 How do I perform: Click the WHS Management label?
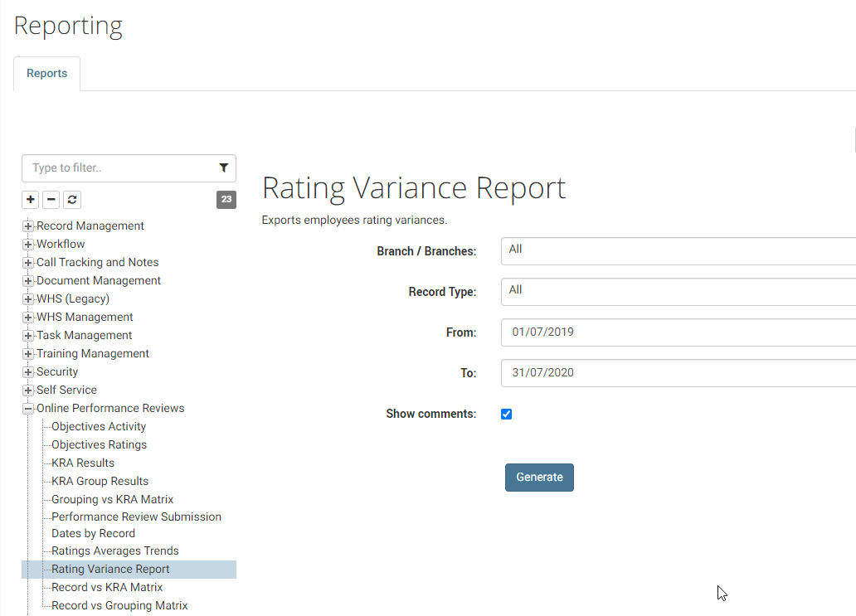pos(85,317)
